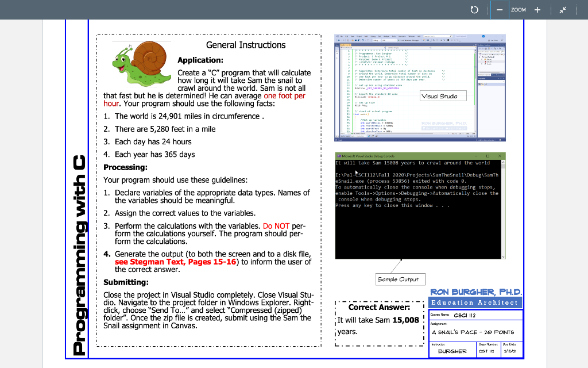Collapse the Debug folder in Solution Explorer
Viewport: 588px width, 368px height.
pos(482,59)
